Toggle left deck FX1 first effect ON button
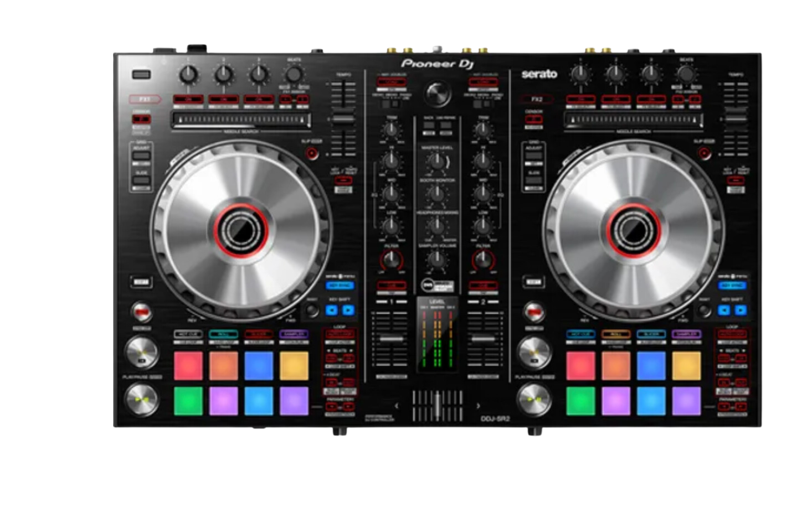This screenshot has width=812, height=528. (x=188, y=100)
